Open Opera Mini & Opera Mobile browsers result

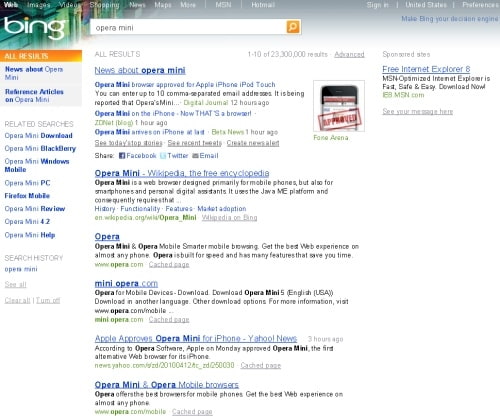click(x=167, y=385)
